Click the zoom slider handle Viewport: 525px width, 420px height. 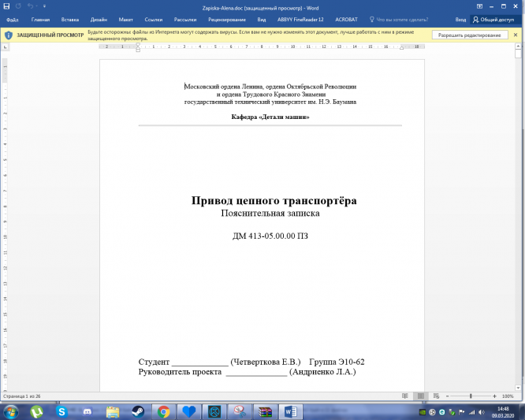pos(471,396)
